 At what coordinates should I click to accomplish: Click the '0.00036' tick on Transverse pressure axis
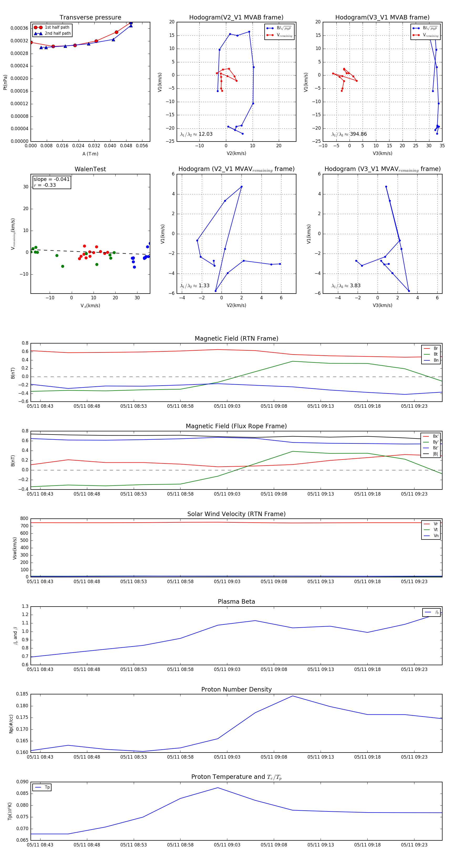[19, 28]
